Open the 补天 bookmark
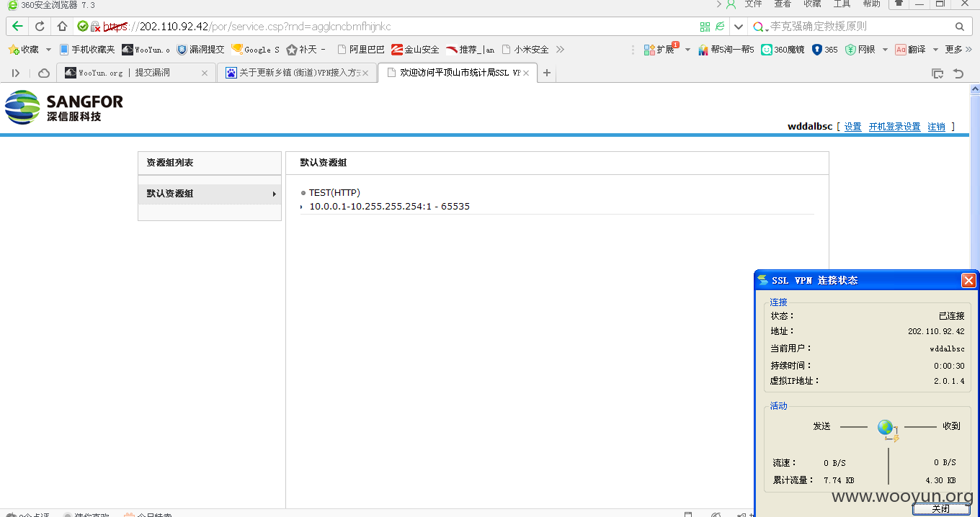Image resolution: width=980 pixels, height=517 pixels. pyautogui.click(x=306, y=50)
